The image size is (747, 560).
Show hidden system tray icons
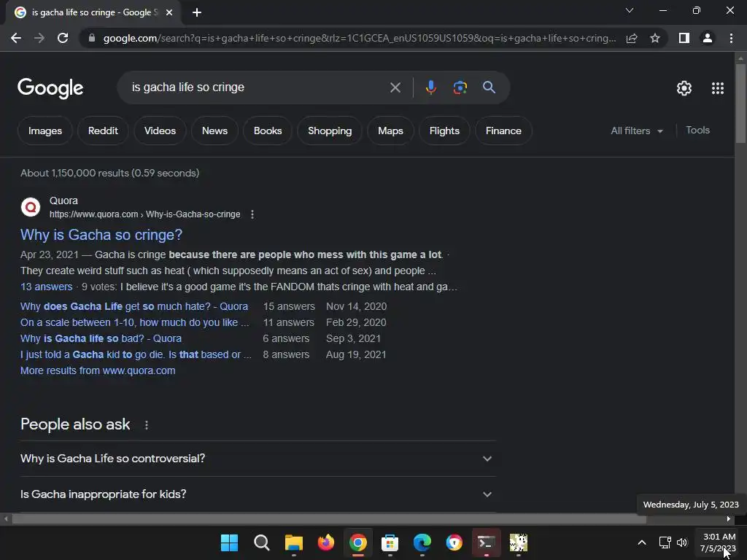(642, 542)
